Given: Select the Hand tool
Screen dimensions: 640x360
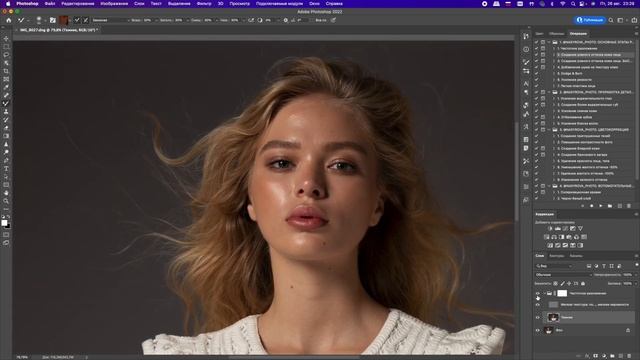Looking at the screenshot, I should coord(6,193).
